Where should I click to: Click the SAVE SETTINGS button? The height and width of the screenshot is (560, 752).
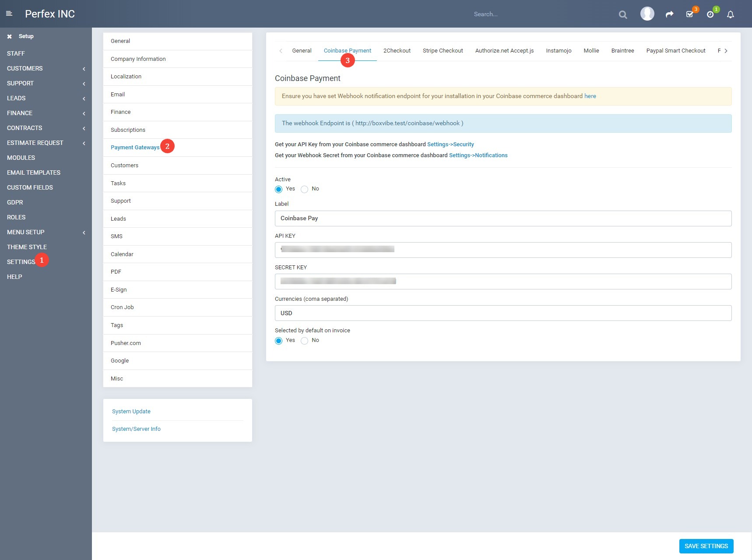pos(706,546)
